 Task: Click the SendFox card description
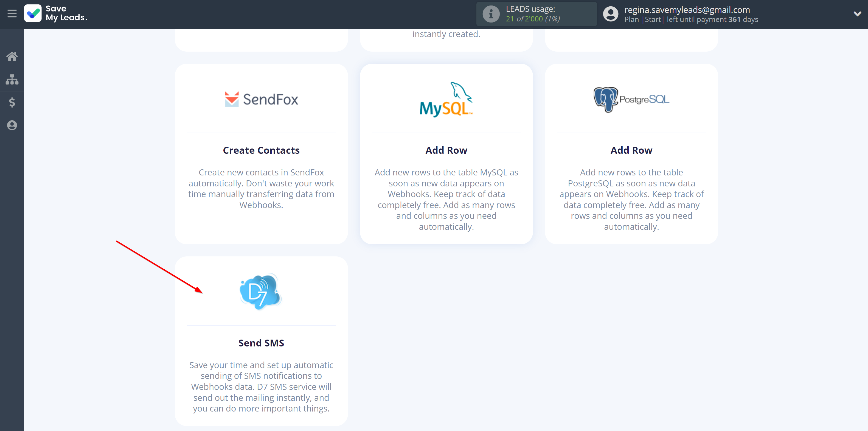point(261,189)
